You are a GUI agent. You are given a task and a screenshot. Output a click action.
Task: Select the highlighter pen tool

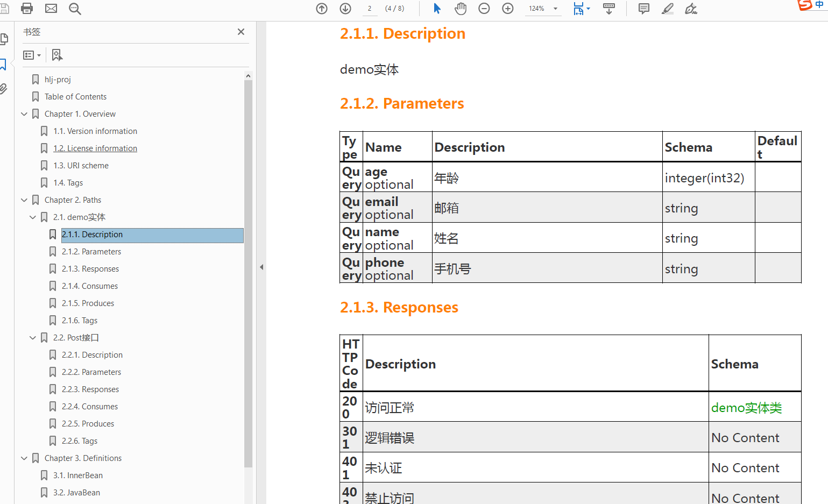click(x=667, y=9)
